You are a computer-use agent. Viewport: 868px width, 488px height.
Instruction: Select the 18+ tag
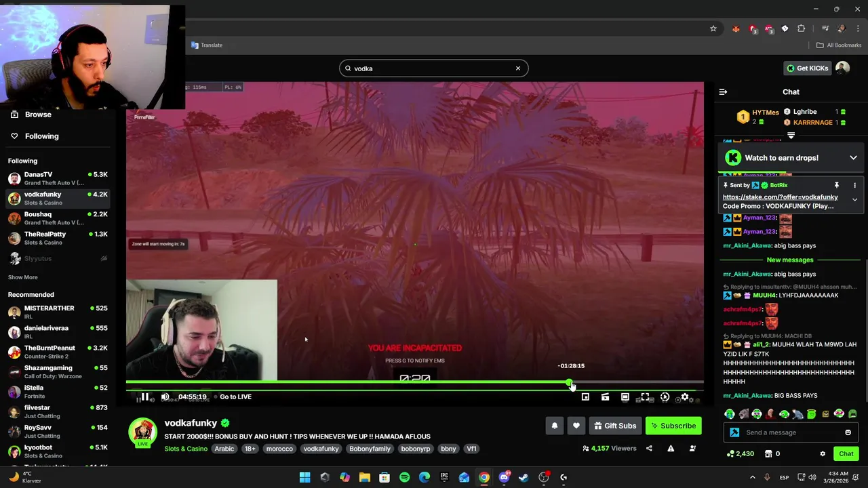tap(250, 449)
